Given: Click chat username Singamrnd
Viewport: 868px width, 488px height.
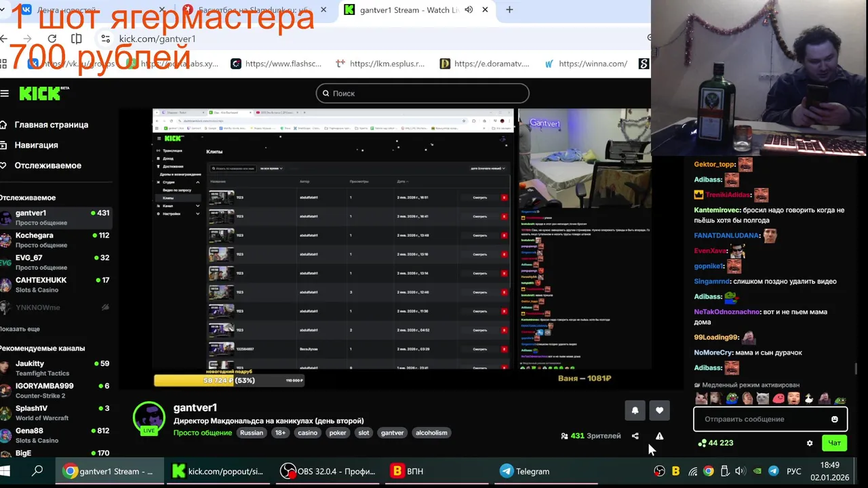Looking at the screenshot, I should tap(712, 281).
